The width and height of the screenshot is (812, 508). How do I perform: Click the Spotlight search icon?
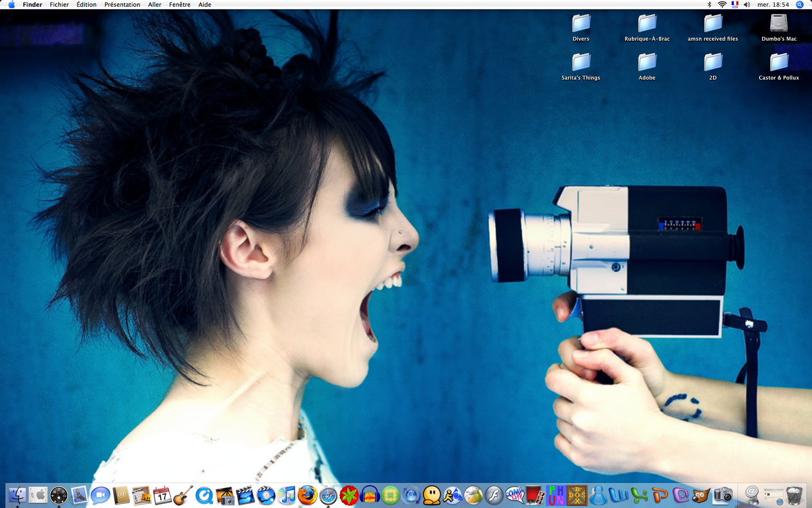(x=799, y=5)
